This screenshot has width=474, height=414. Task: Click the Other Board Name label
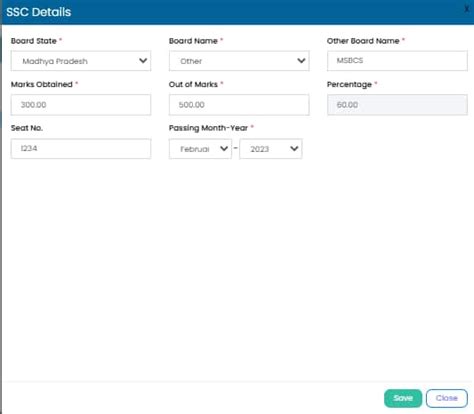point(363,41)
